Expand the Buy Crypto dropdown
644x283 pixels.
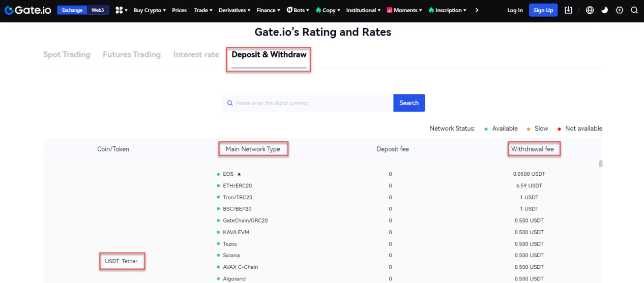(150, 10)
